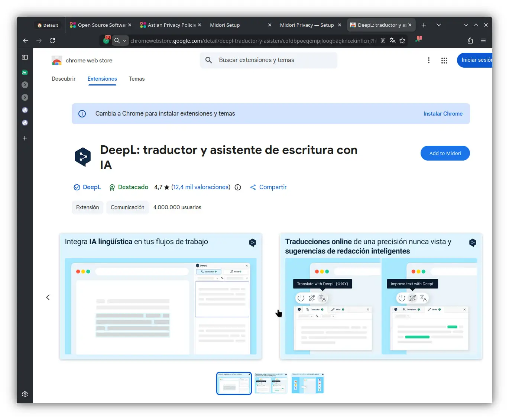
Task: Open Integra IA lingüística screenshot
Action: click(x=161, y=296)
